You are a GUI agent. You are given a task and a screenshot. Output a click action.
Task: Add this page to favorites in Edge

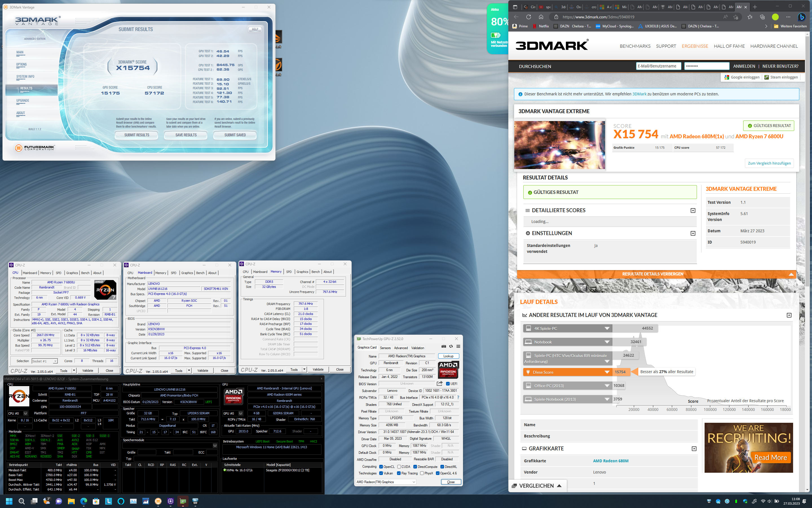(x=736, y=17)
